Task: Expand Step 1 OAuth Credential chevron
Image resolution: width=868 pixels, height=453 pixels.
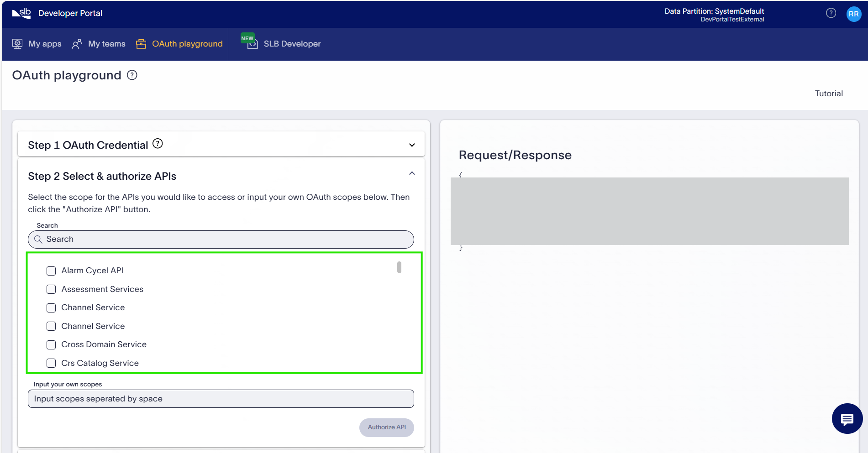Action: coord(412,145)
